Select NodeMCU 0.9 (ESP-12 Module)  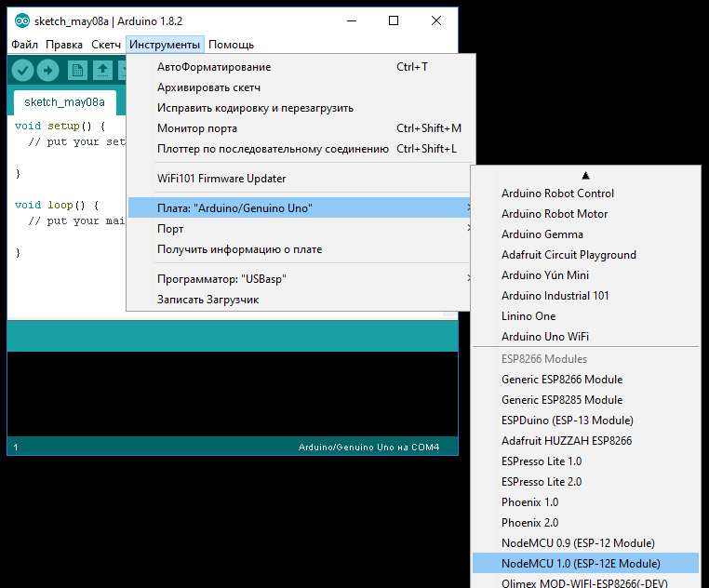[x=585, y=542]
